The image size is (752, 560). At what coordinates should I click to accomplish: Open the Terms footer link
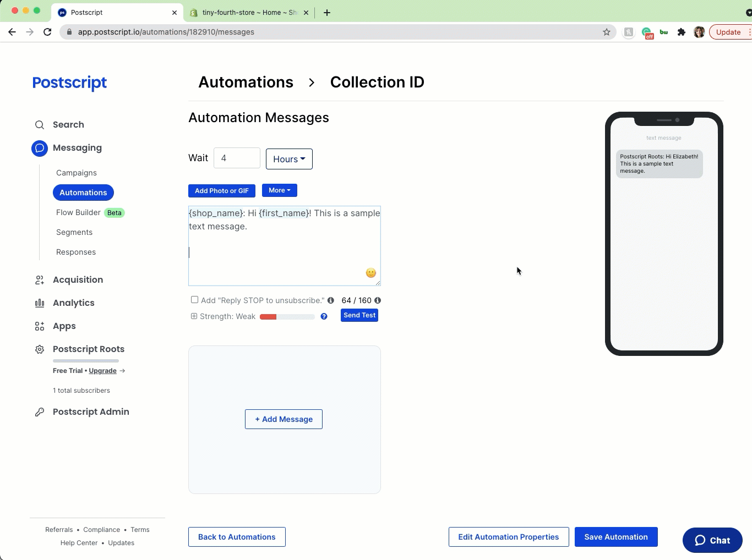coord(140,530)
